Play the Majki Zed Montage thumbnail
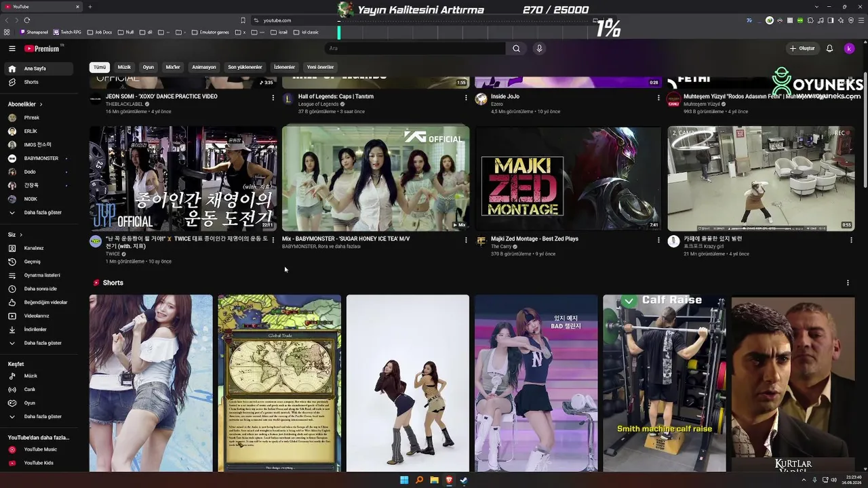This screenshot has height=488, width=868. pos(568,178)
